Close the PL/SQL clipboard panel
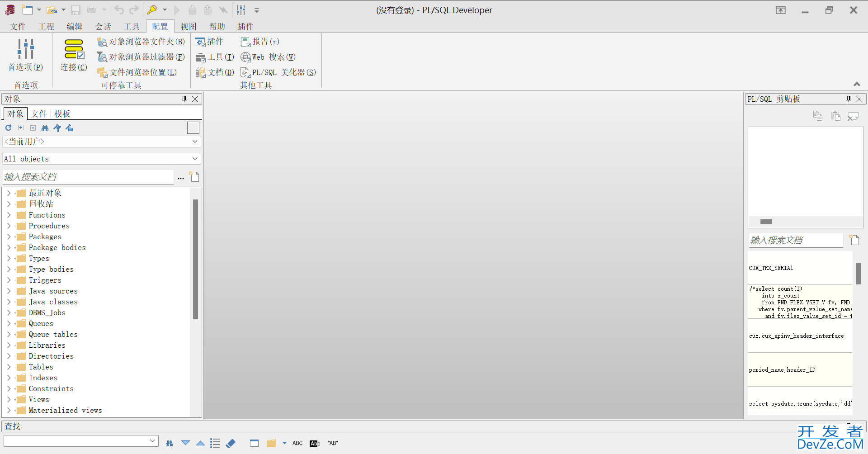This screenshot has width=868, height=454. pos(859,99)
